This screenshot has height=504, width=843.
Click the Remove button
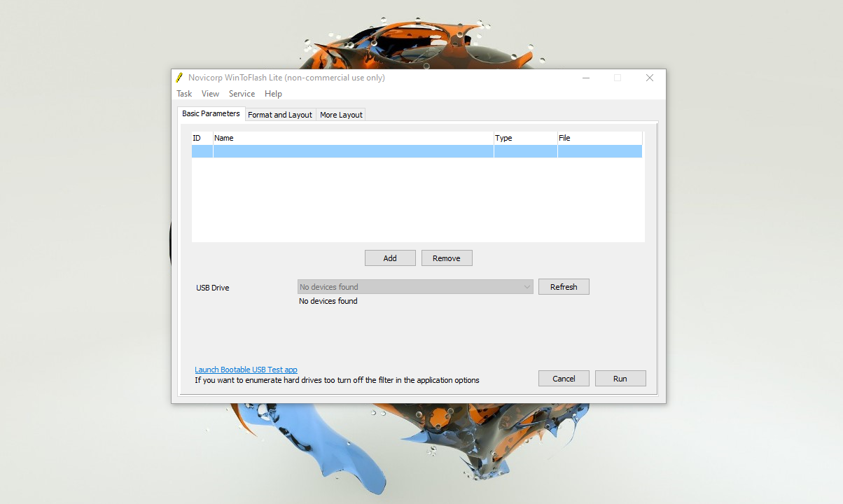tap(447, 258)
